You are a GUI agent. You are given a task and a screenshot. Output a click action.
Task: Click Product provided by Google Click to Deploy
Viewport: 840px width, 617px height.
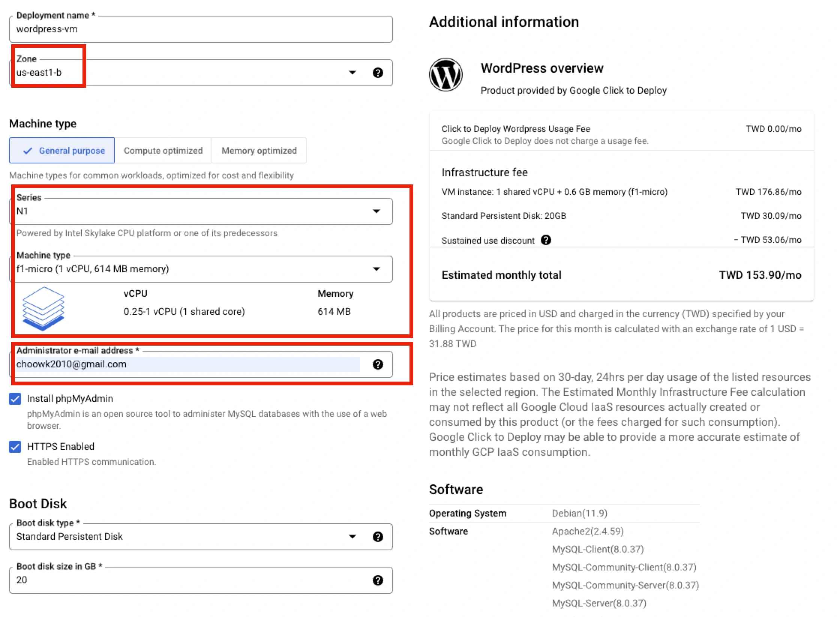point(574,90)
